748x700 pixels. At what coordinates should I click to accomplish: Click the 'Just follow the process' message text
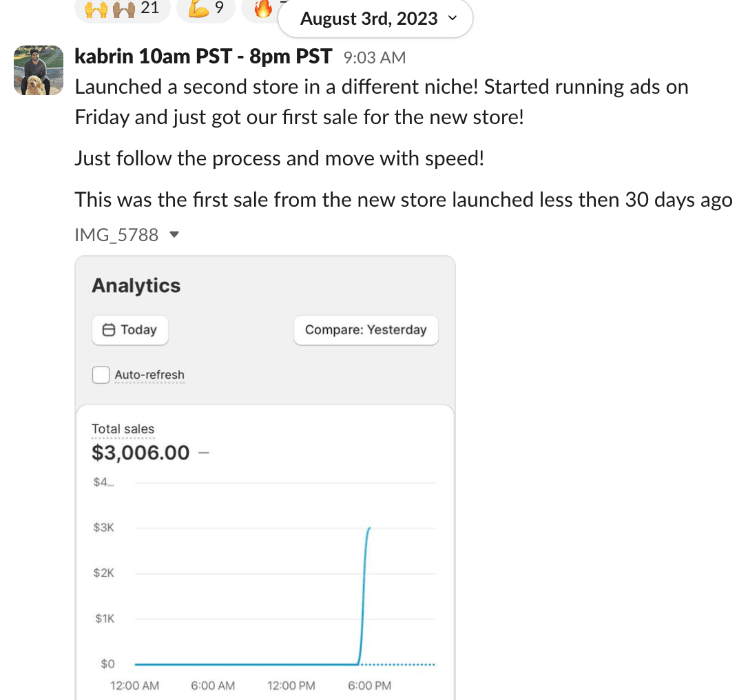click(x=279, y=158)
